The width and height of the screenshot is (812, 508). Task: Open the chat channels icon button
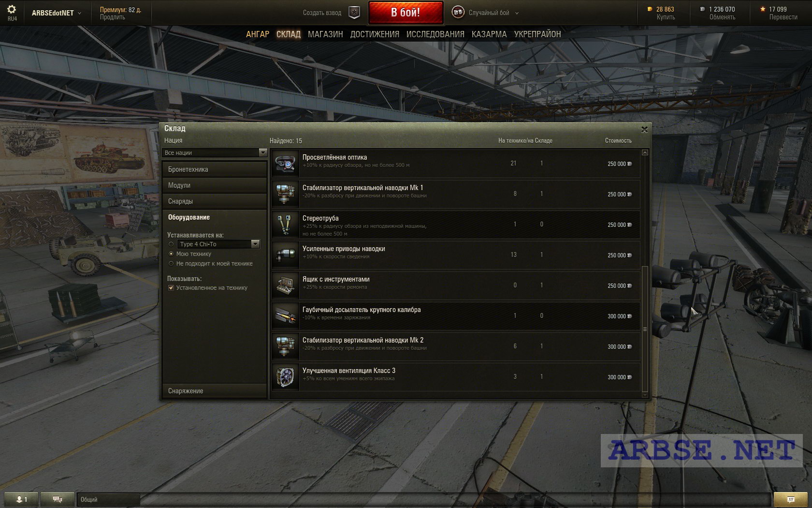58,499
